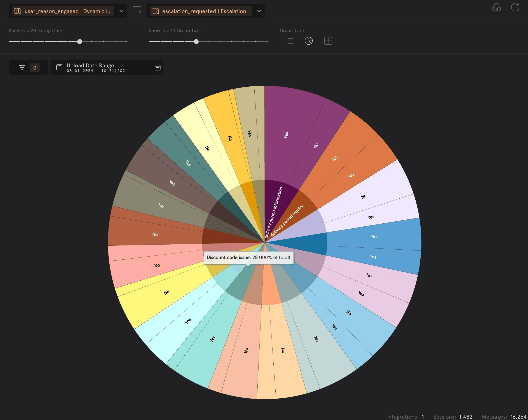Click book icon beside user_reason_engaged
The height and width of the screenshot is (420, 528).
[x=17, y=11]
